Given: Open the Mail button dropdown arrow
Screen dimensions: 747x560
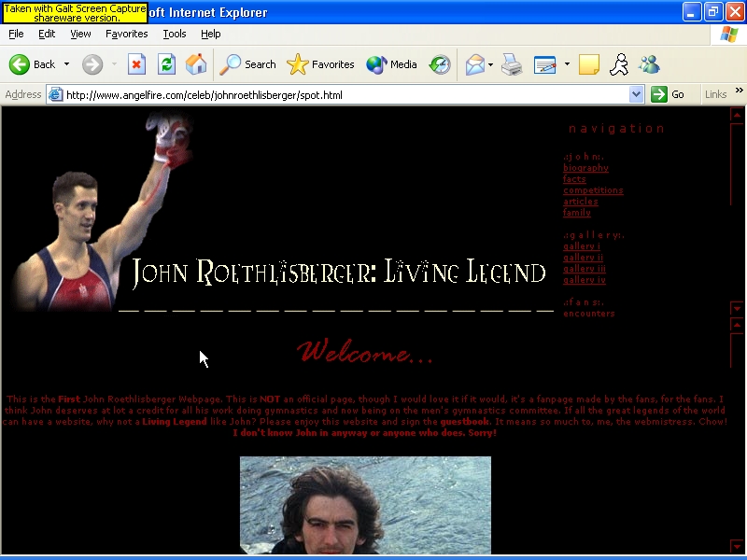Looking at the screenshot, I should (x=490, y=64).
